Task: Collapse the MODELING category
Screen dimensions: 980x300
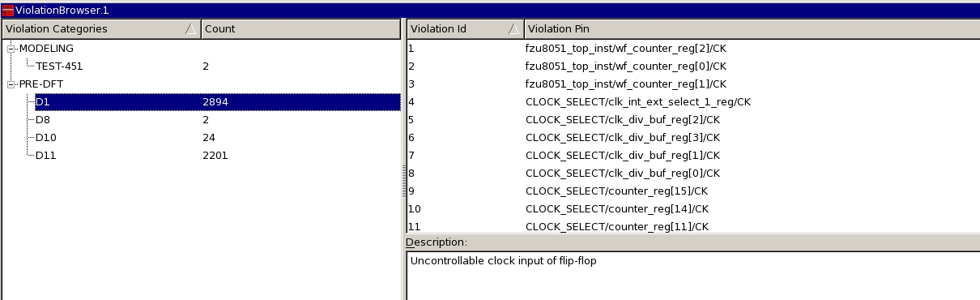Action: 11,49
